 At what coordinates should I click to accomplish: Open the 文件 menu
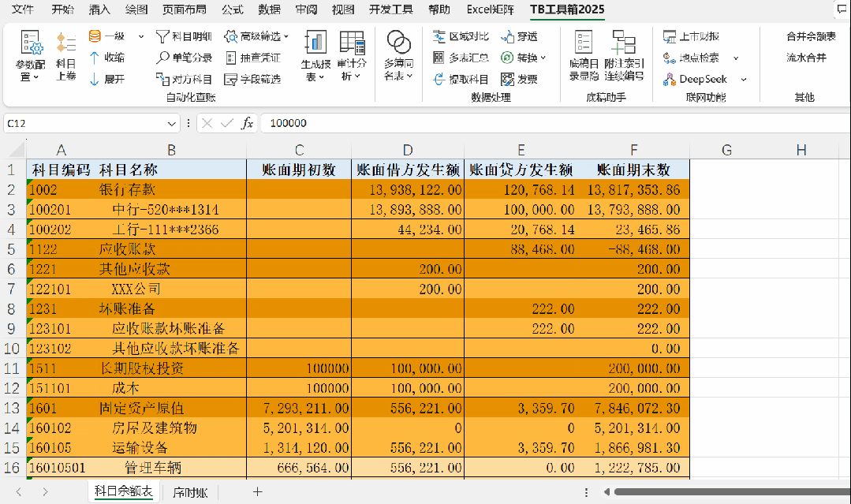pyautogui.click(x=22, y=9)
